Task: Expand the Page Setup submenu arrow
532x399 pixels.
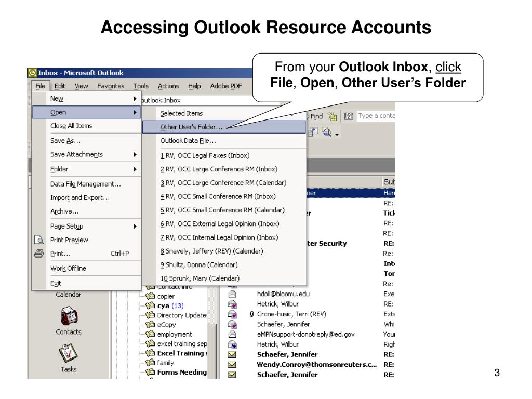Action: (135, 227)
